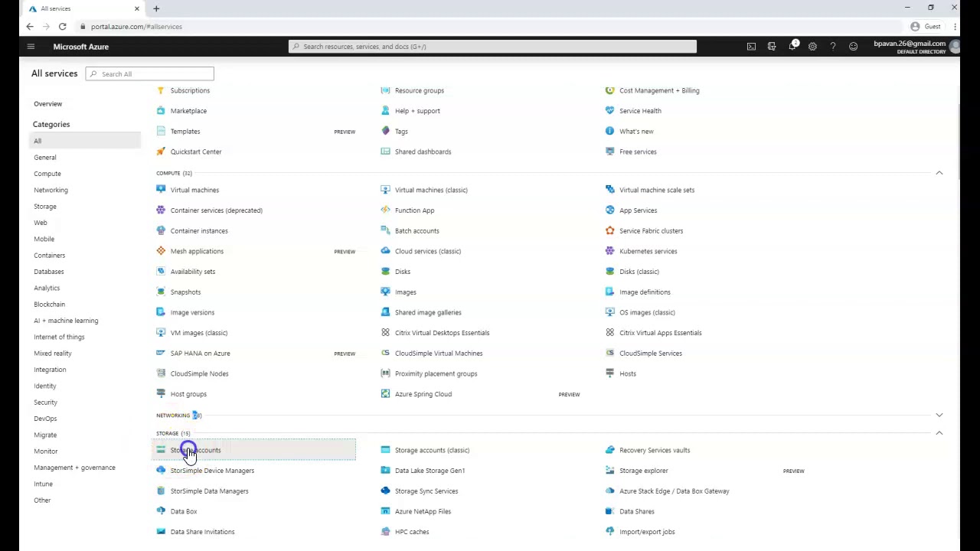This screenshot has width=980, height=551.
Task: Click the Microsoft Azure home title
Action: click(81, 47)
